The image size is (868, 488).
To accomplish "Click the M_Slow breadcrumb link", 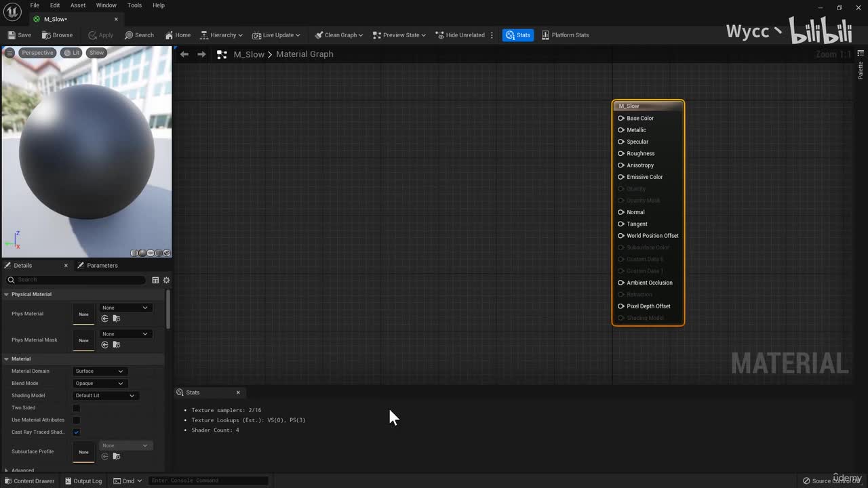I will tap(249, 54).
